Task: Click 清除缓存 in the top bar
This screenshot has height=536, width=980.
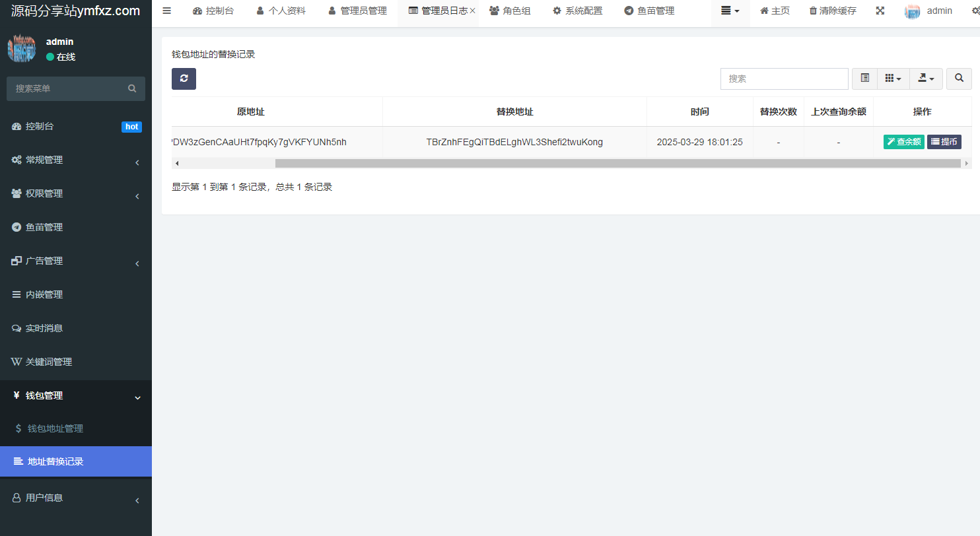Action: coord(833,11)
